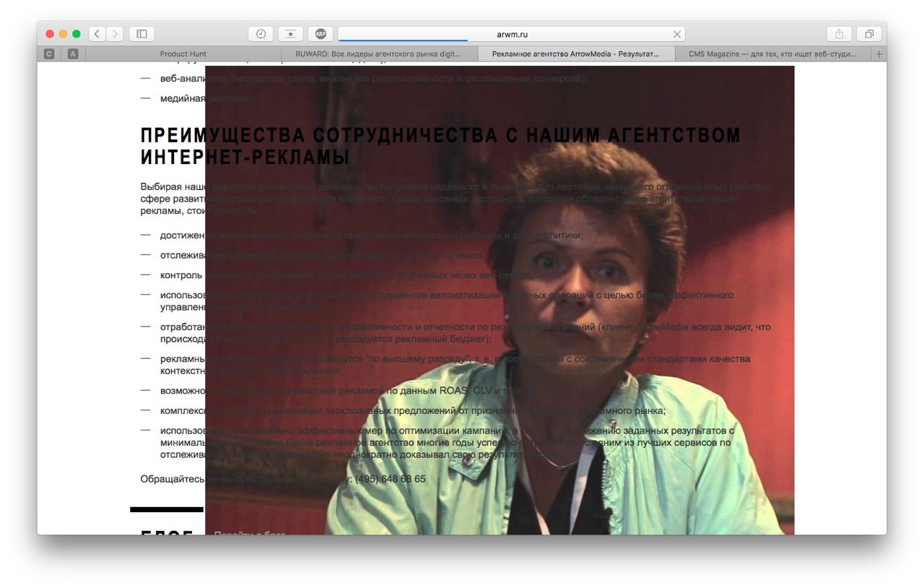
Task: Click the arwm.ru address field
Action: [x=511, y=34]
